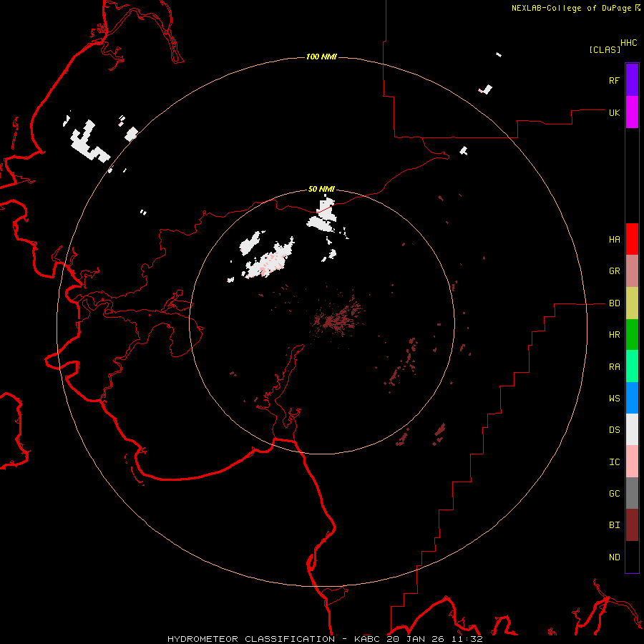Select the BD yellow legend block

click(632, 303)
